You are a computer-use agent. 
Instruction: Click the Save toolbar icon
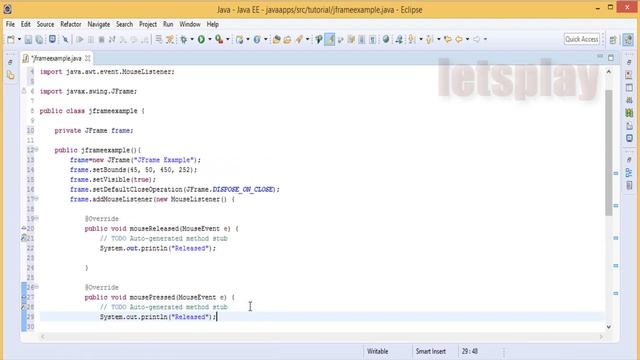point(28,40)
